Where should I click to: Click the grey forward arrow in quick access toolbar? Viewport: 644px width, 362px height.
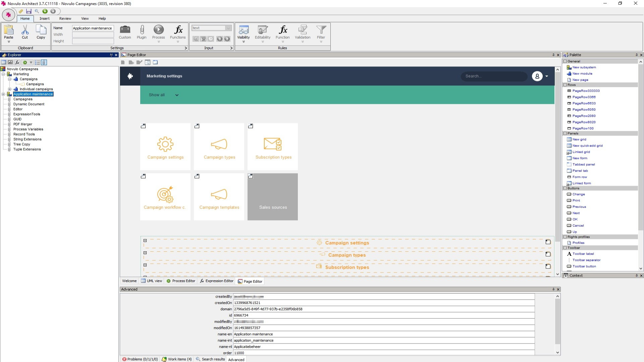tap(53, 11)
